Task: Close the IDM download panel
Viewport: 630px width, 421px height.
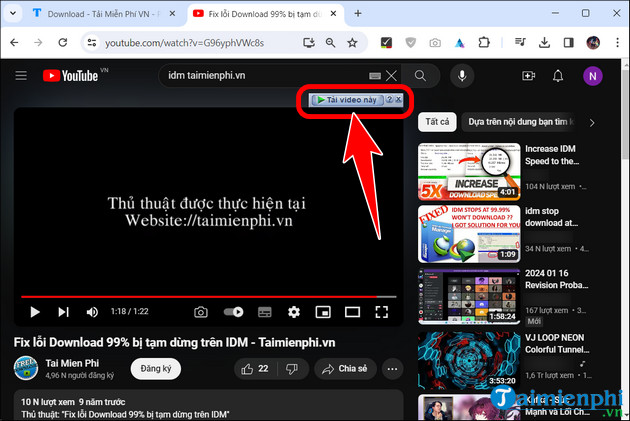Action: coord(398,99)
